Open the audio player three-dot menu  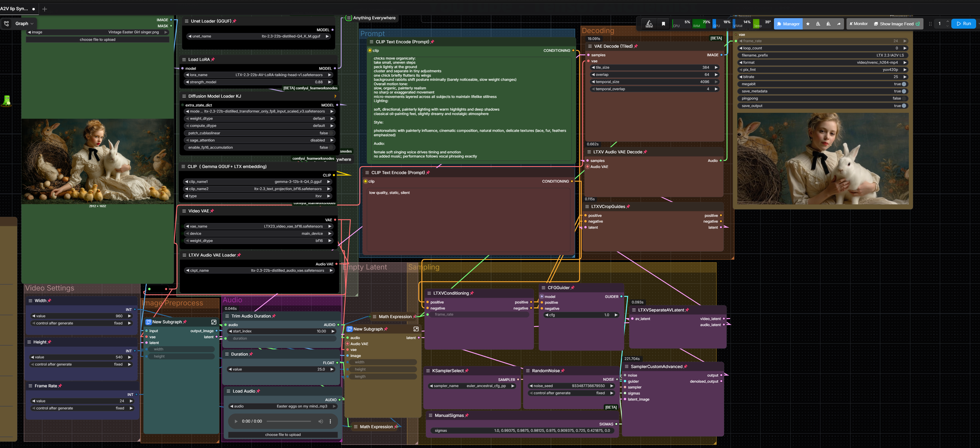point(330,421)
